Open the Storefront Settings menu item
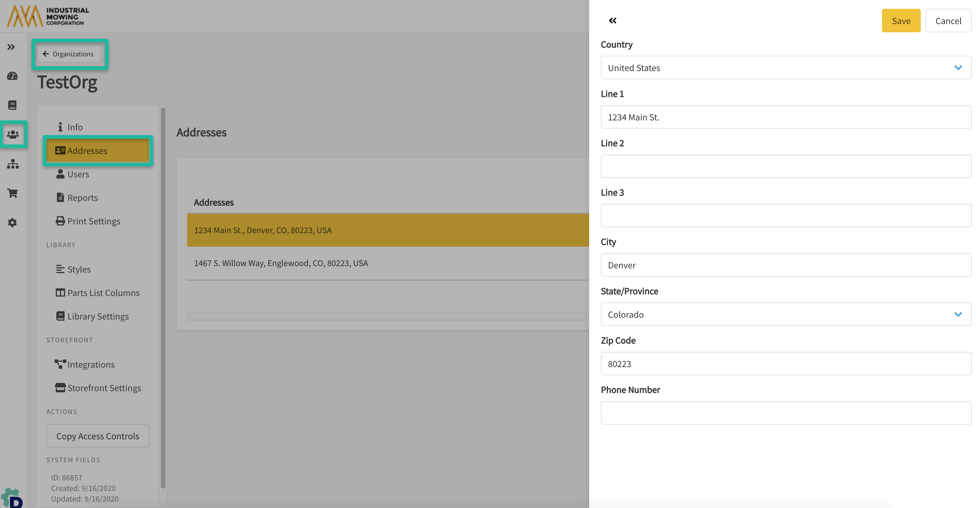This screenshot has height=508, width=980. click(x=104, y=388)
